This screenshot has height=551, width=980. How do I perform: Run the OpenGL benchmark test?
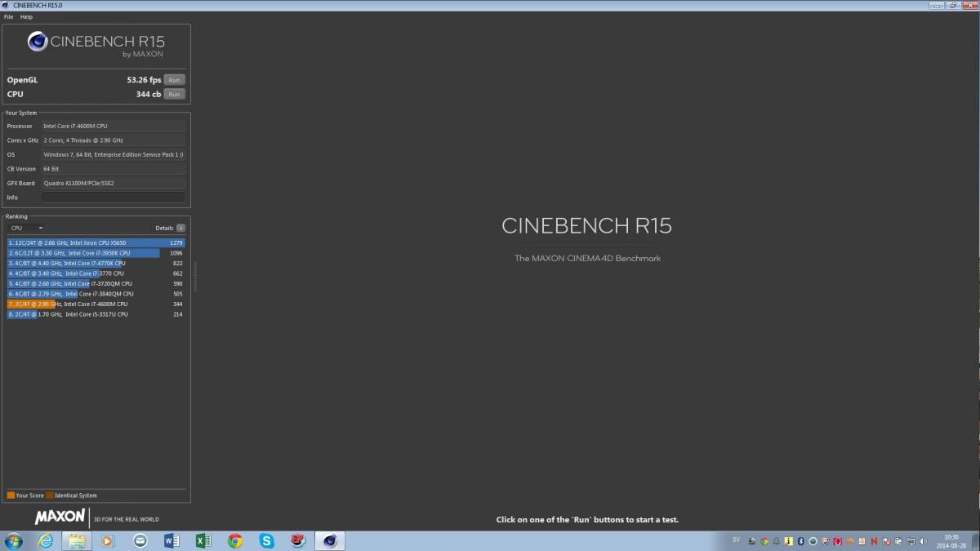pos(174,80)
